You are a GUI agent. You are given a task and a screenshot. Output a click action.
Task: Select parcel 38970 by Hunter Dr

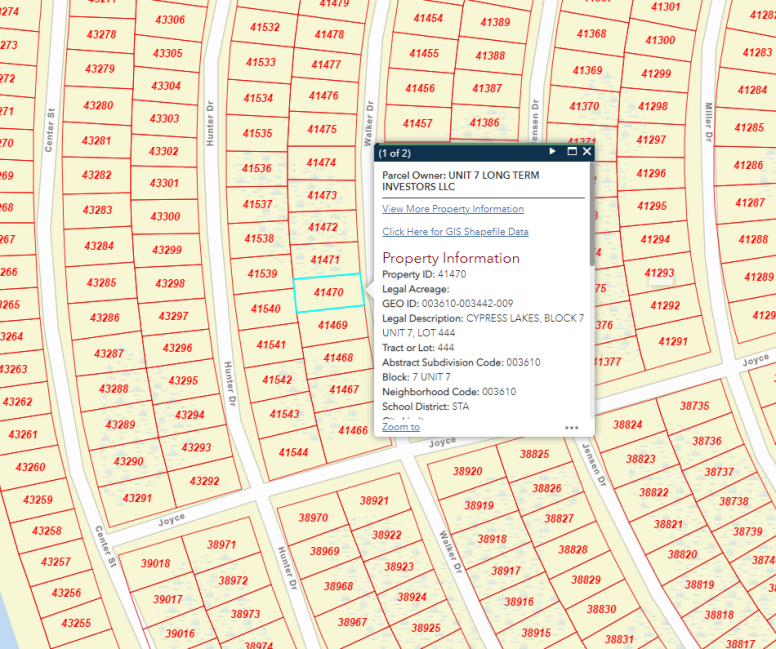(x=313, y=518)
